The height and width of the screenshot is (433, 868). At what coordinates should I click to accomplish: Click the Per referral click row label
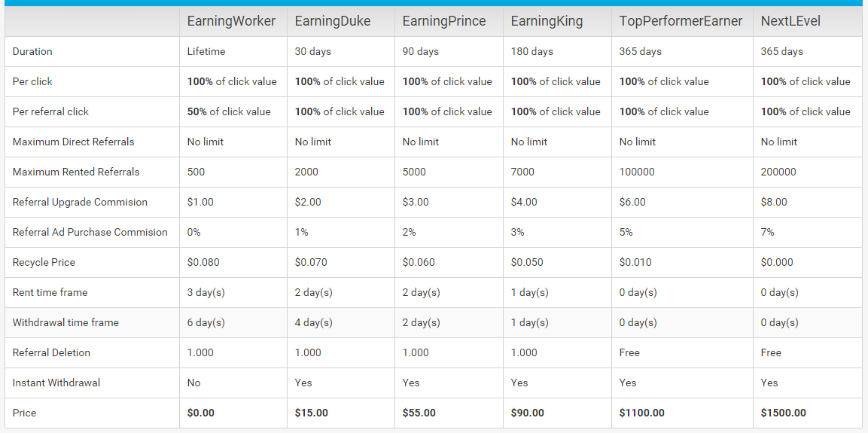50,111
